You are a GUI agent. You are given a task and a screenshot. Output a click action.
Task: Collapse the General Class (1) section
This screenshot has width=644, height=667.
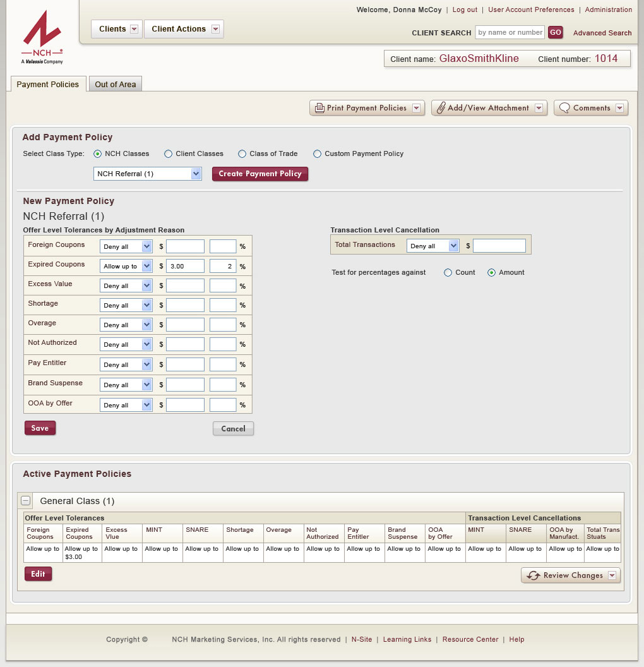pos(25,501)
